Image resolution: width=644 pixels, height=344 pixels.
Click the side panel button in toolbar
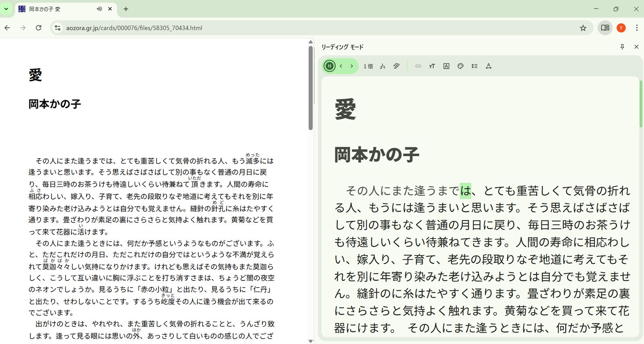point(605,28)
